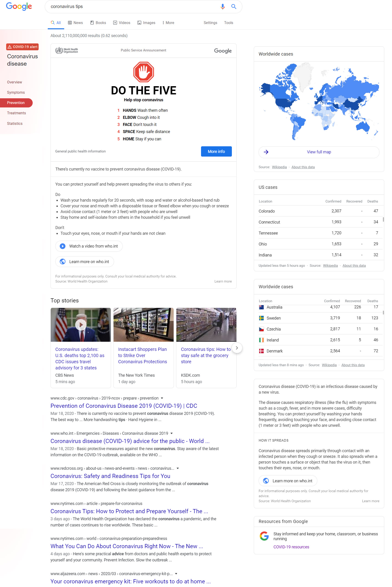Open dropdown arrow beside who.int result URL
This screenshot has width=392, height=587.
[172, 433]
